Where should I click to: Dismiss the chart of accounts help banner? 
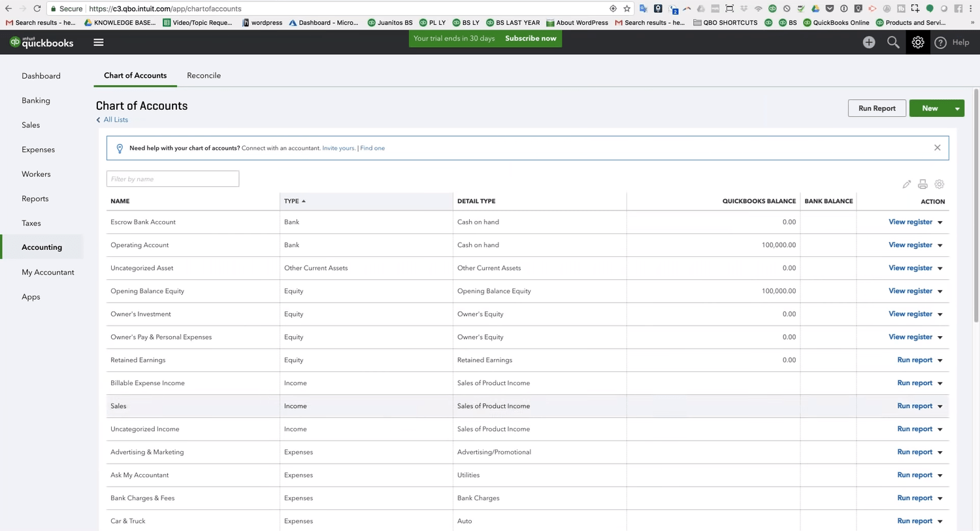click(937, 148)
